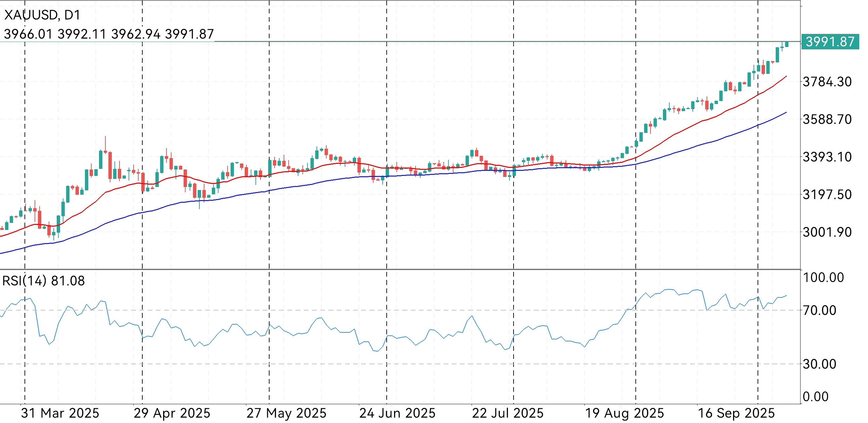Click the 0.00 RSI scale label

pos(815,397)
